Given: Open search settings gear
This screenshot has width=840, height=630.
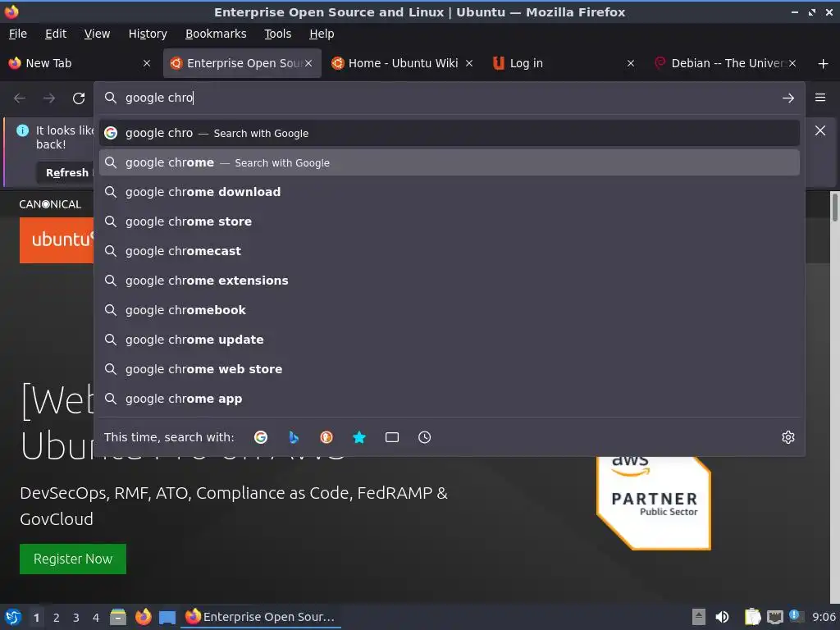Looking at the screenshot, I should point(788,437).
